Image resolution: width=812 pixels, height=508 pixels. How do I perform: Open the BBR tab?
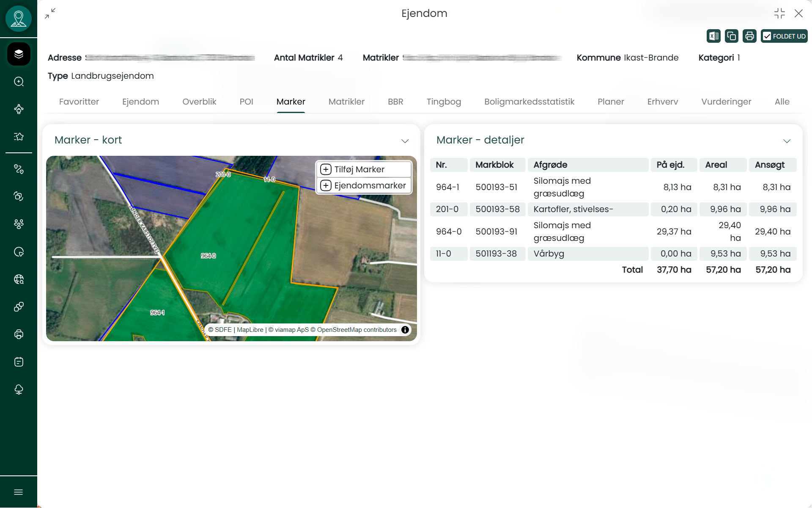click(x=395, y=102)
